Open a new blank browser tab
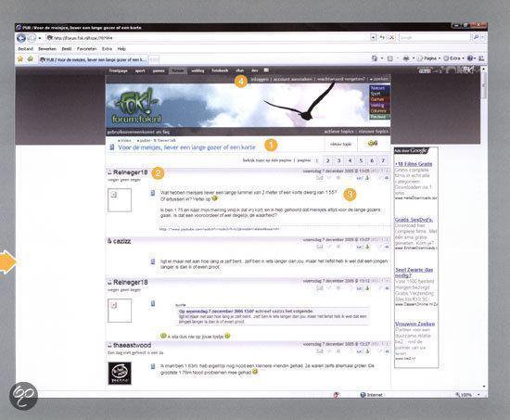 154,59
